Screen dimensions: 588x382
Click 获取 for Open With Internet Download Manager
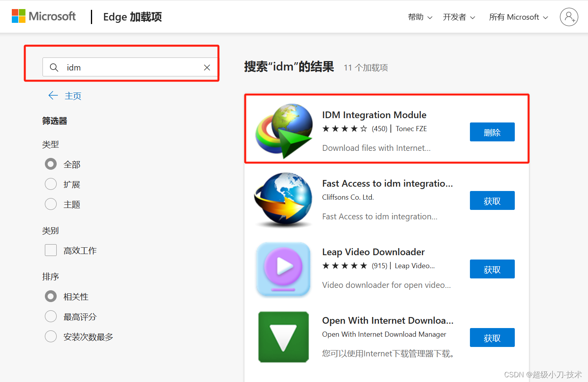[x=492, y=337]
